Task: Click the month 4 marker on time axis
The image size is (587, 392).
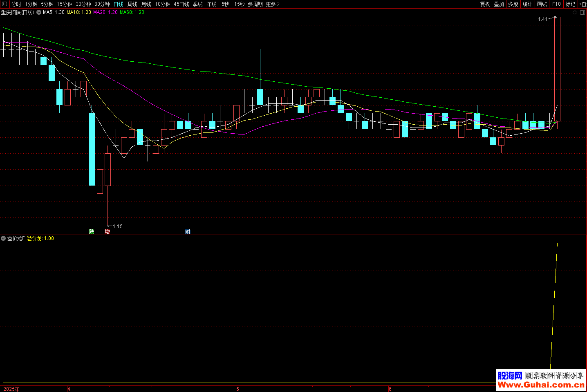Action: [x=69, y=389]
